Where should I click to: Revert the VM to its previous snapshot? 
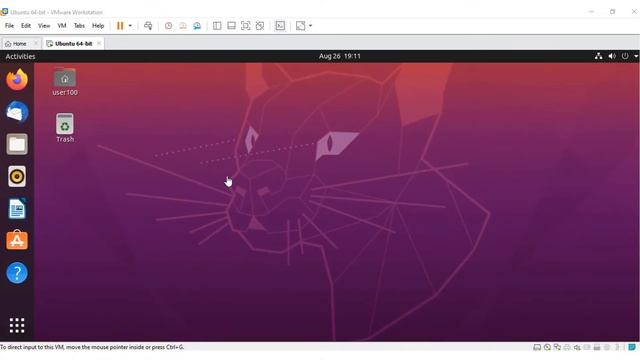tap(183, 26)
